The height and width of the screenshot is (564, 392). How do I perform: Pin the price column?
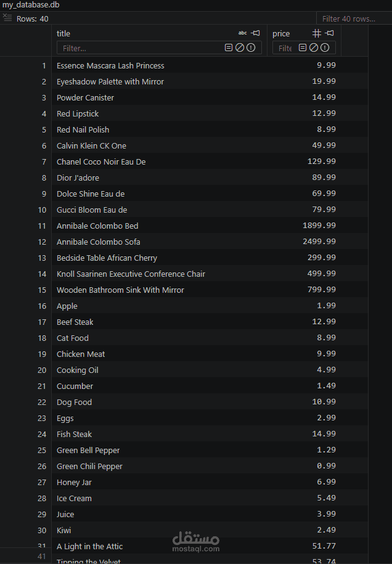coord(329,33)
